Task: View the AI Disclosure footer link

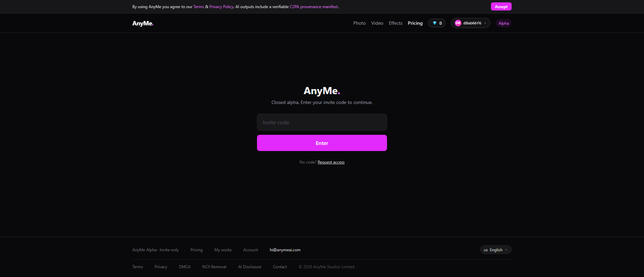Action: [250, 267]
